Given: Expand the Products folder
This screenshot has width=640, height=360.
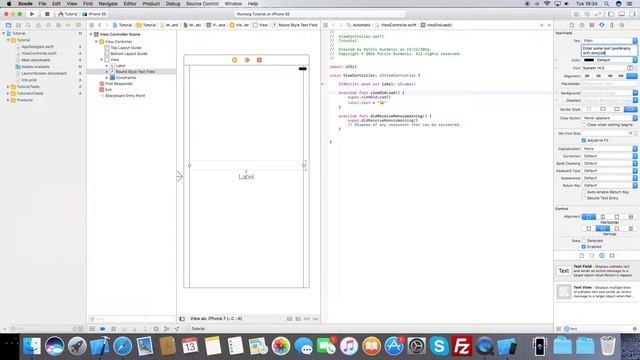Looking at the screenshot, I should [x=8, y=100].
